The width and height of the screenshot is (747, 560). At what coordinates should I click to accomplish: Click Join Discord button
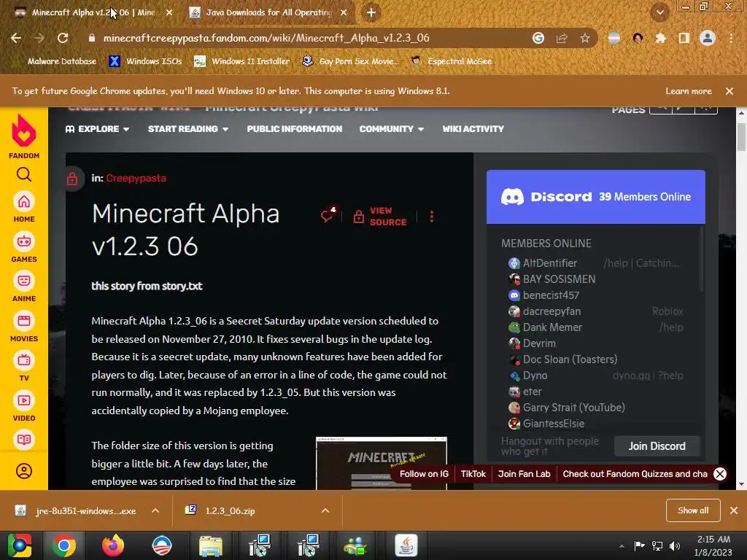pyautogui.click(x=657, y=446)
